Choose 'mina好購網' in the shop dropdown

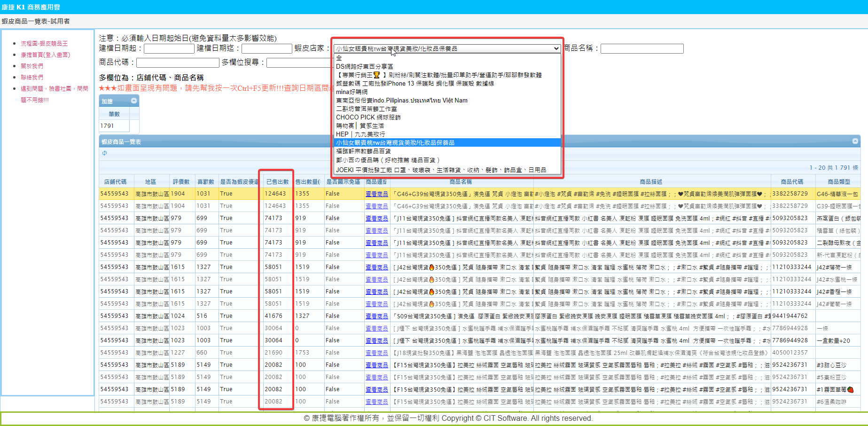point(352,92)
